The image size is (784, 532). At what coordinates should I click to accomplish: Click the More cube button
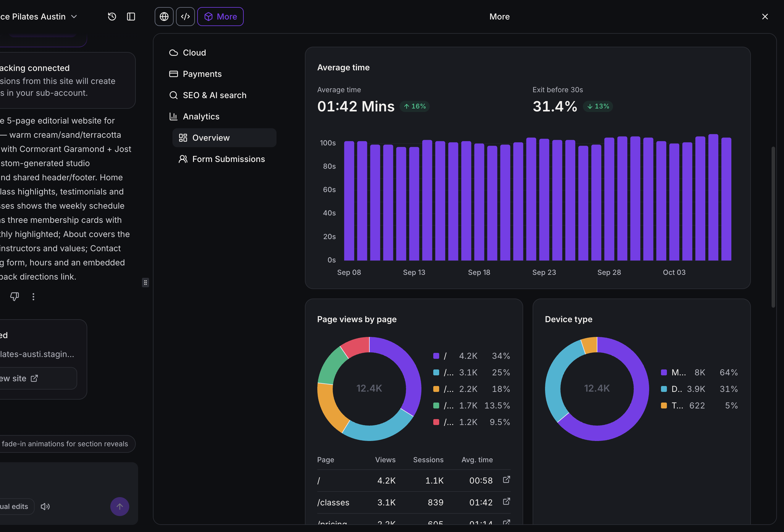[220, 17]
